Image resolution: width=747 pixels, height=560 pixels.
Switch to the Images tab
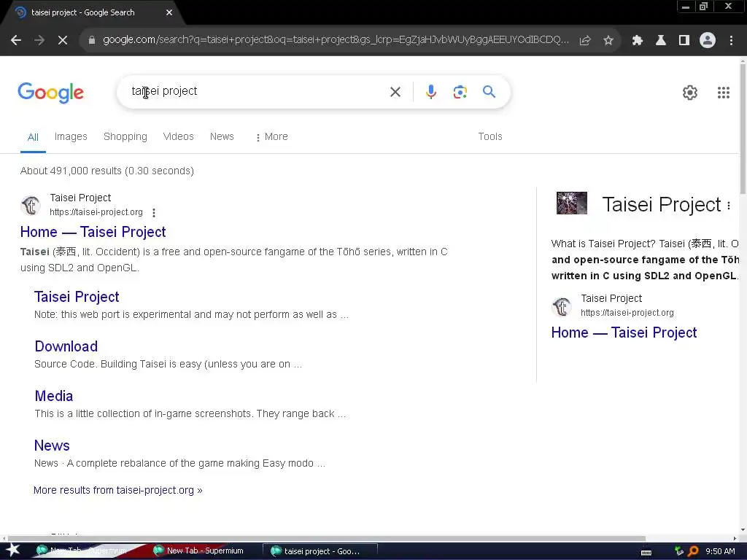71,136
